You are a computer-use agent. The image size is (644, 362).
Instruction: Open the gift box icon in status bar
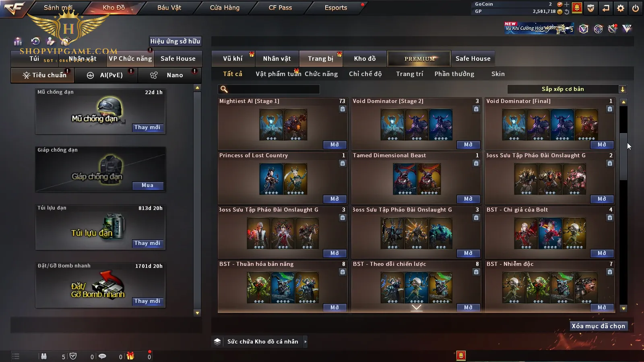130,356
